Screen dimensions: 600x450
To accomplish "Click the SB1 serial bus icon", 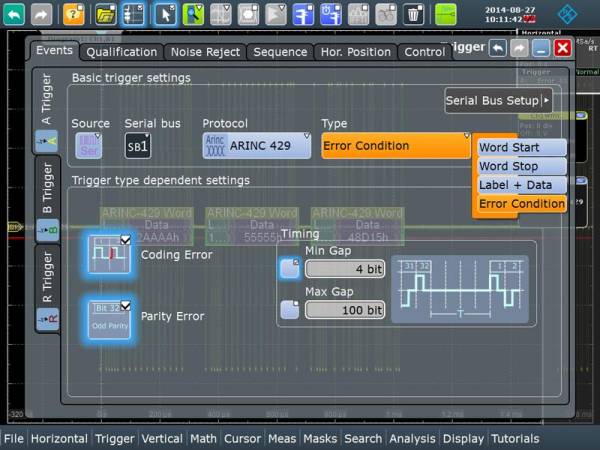I will tap(138, 146).
